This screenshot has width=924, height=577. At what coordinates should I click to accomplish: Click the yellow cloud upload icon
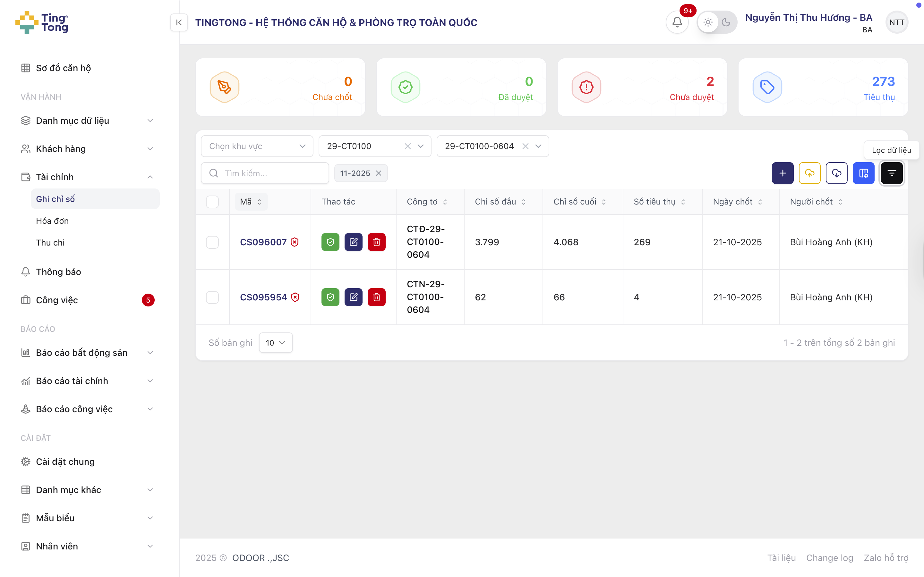click(x=809, y=173)
